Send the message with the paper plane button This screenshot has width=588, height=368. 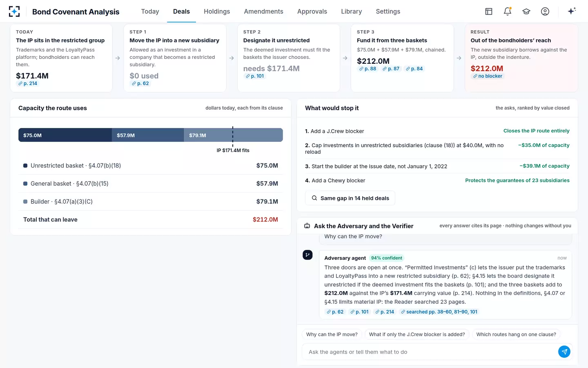coord(564,352)
